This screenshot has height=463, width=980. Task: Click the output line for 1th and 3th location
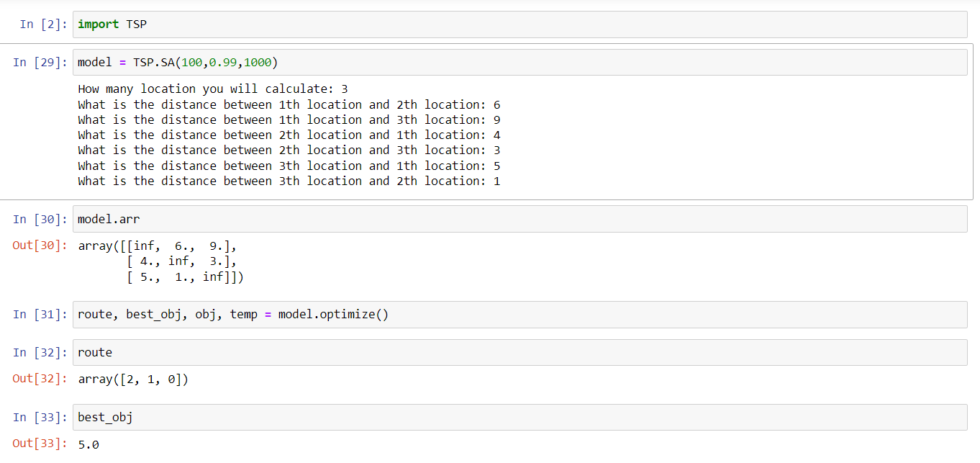coord(289,120)
